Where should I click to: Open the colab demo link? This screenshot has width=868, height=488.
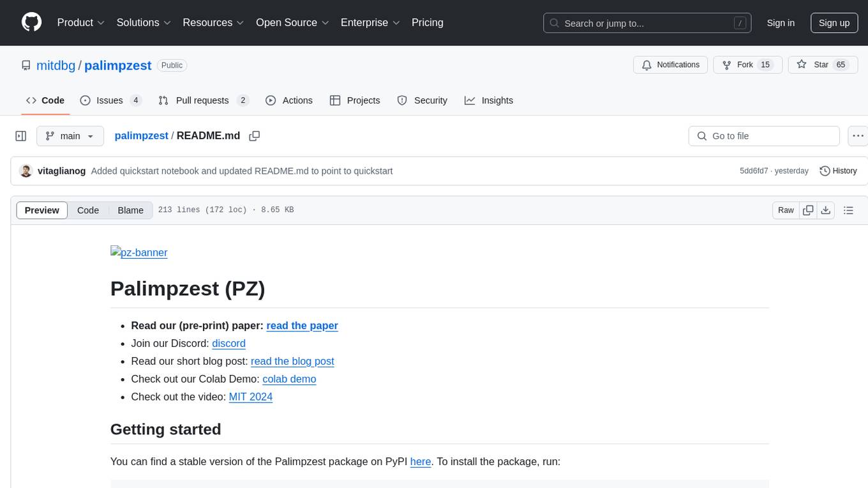(289, 379)
